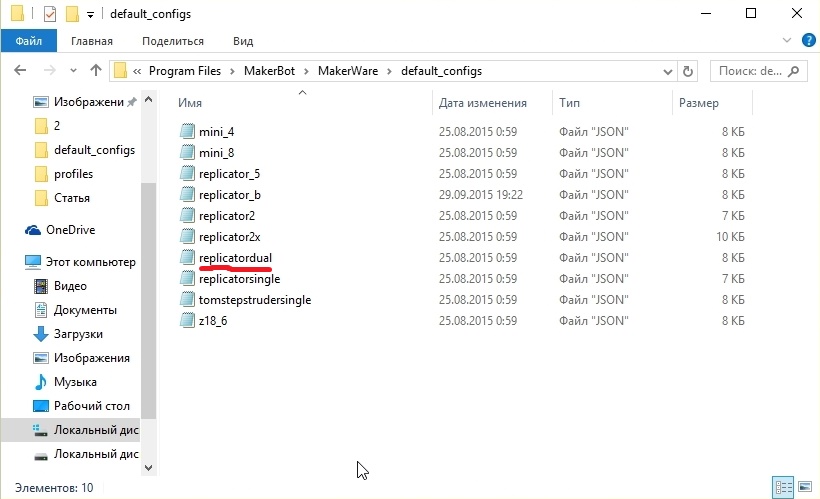The width and height of the screenshot is (820, 499).
Task: Click the navigation pane scrollbar thumb
Action: coord(149,301)
